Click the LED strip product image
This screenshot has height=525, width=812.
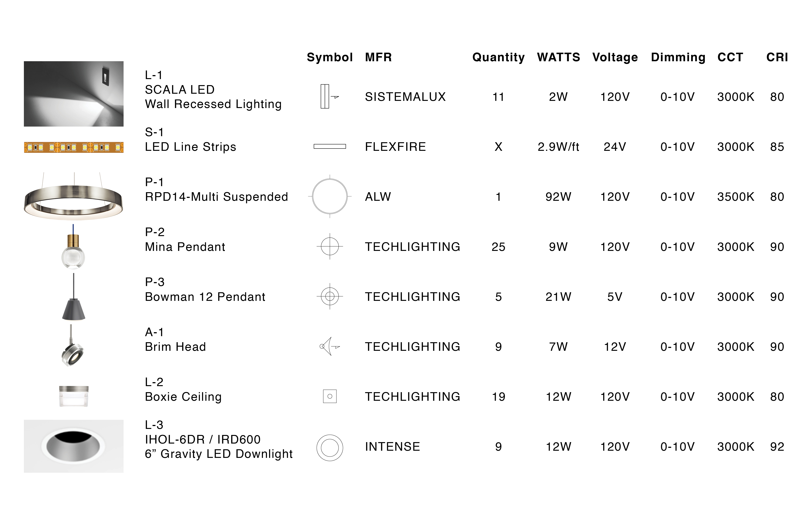[74, 147]
